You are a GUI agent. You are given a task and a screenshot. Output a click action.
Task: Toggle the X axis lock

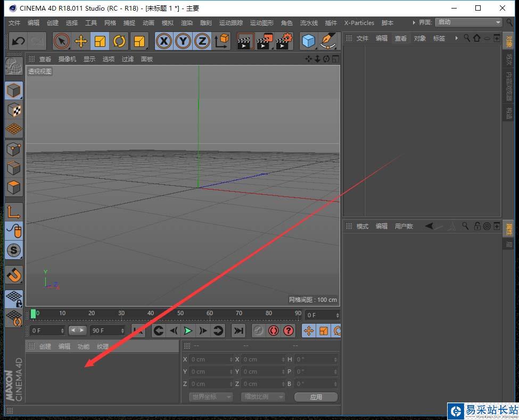point(164,41)
